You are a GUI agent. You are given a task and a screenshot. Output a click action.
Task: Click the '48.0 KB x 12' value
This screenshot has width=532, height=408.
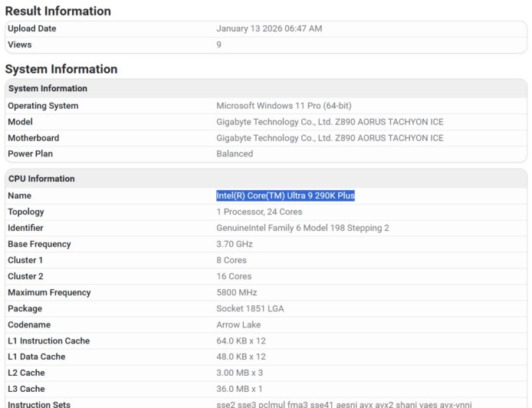(x=241, y=357)
